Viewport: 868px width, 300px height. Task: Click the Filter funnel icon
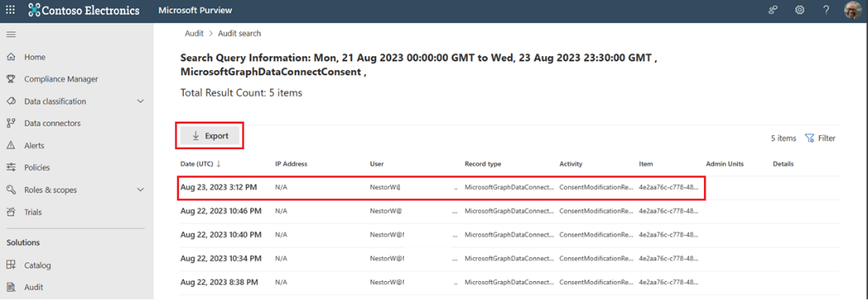[810, 138]
